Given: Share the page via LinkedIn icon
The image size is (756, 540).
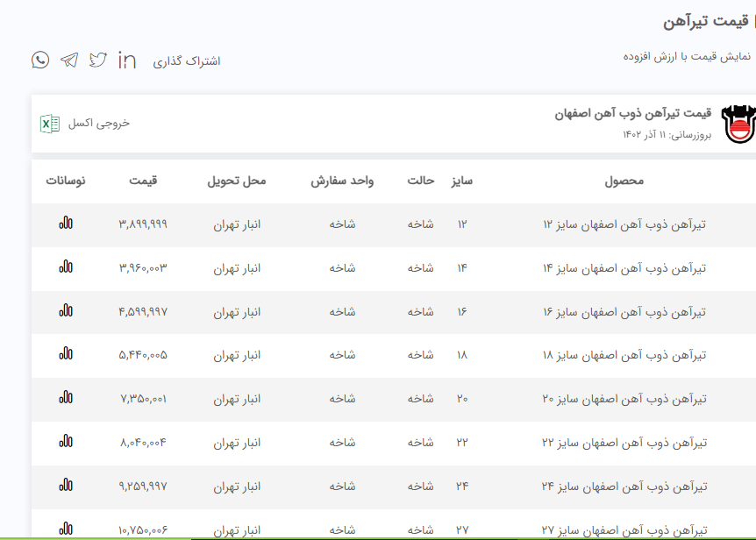Looking at the screenshot, I should [127, 60].
